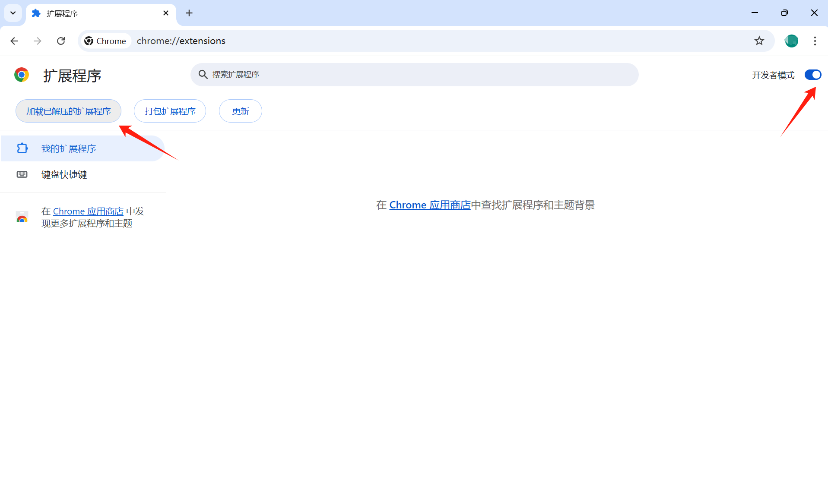828x504 pixels.
Task: Open Chrome's three-dot menu
Action: tap(815, 41)
